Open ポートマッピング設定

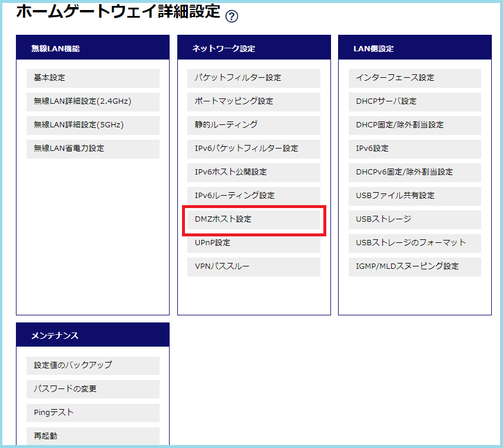pyautogui.click(x=254, y=101)
